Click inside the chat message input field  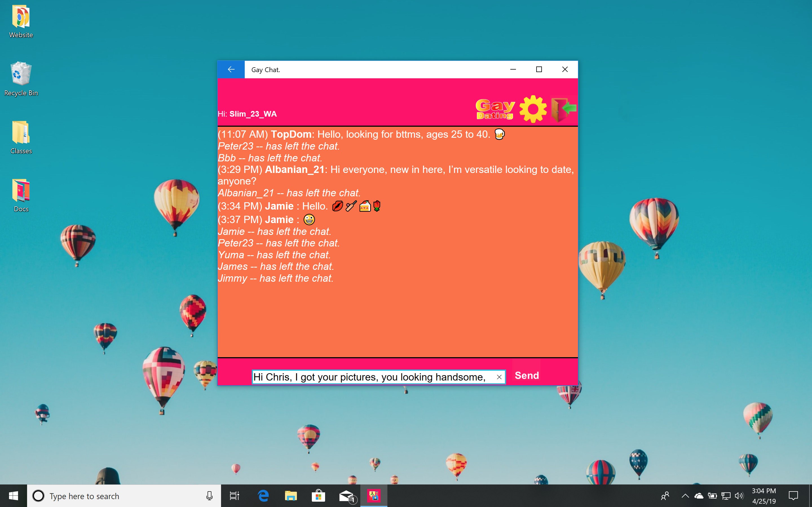pos(369,377)
